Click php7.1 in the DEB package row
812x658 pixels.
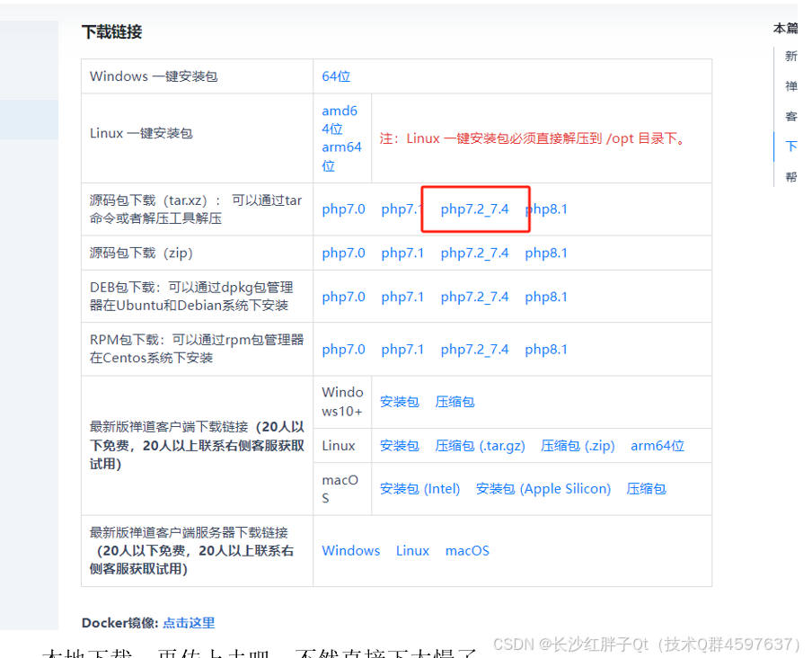[402, 298]
